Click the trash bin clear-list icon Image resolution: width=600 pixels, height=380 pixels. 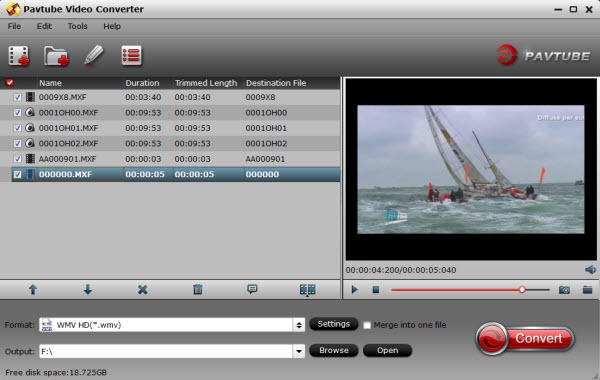pos(198,289)
